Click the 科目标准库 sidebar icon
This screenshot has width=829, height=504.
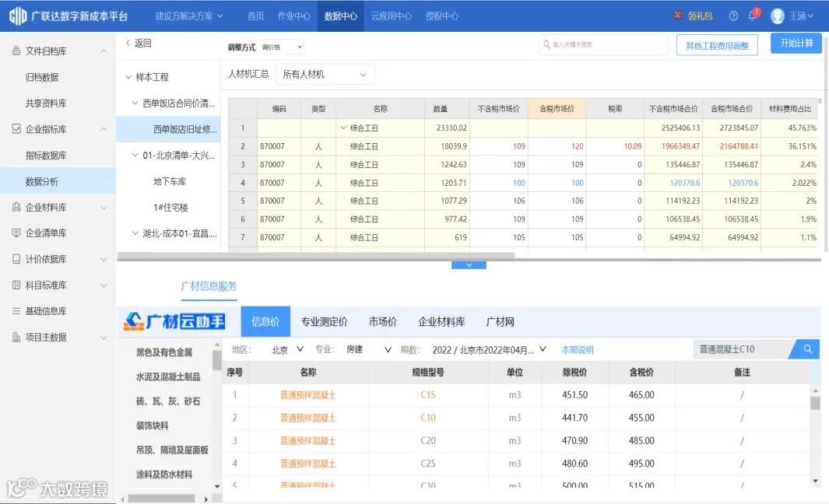pos(16,285)
